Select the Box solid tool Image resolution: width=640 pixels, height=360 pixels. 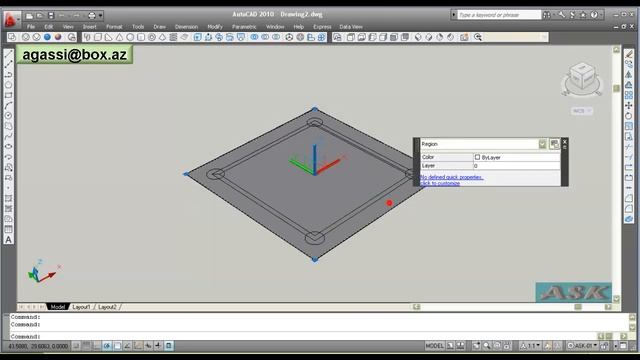click(x=98, y=37)
